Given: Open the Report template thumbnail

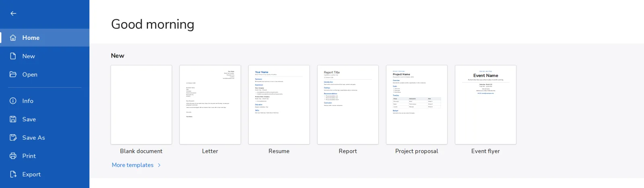Looking at the screenshot, I should click(348, 105).
